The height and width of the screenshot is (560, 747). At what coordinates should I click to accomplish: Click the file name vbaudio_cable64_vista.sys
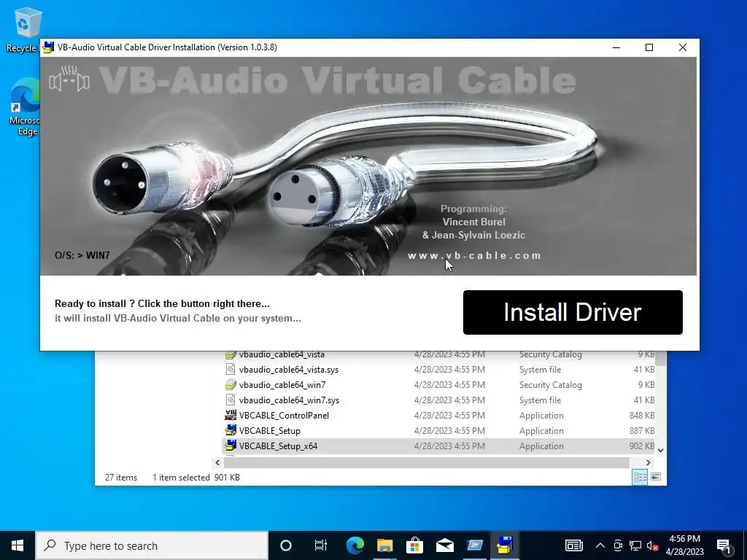coord(289,370)
